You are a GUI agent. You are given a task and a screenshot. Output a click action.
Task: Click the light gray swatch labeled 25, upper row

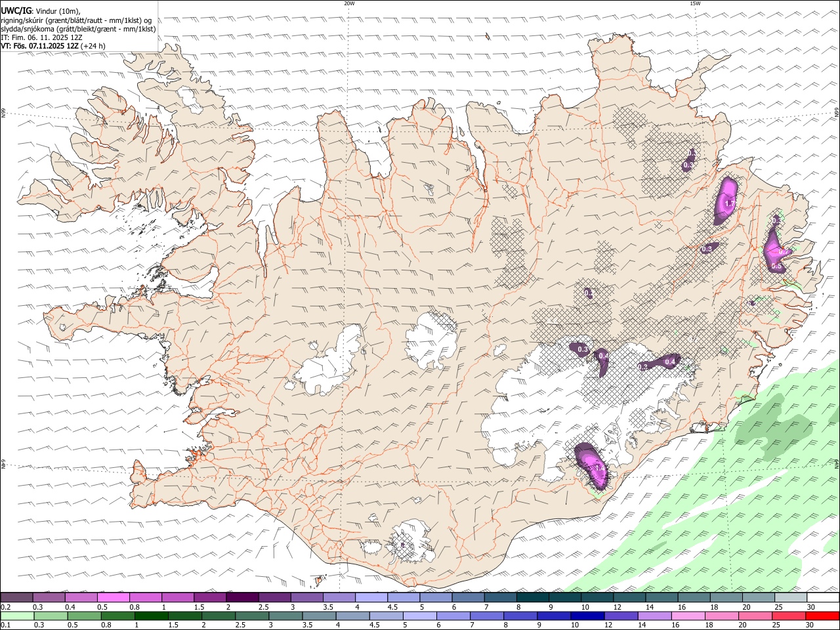click(791, 598)
